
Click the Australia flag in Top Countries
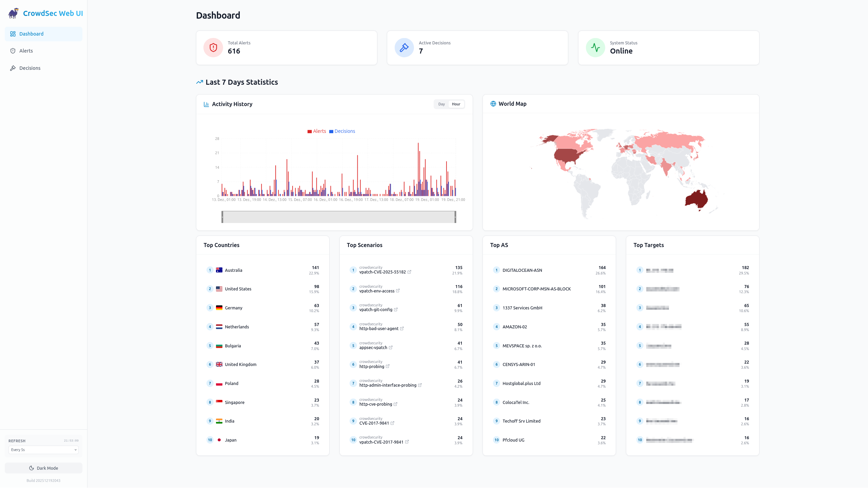pos(219,270)
